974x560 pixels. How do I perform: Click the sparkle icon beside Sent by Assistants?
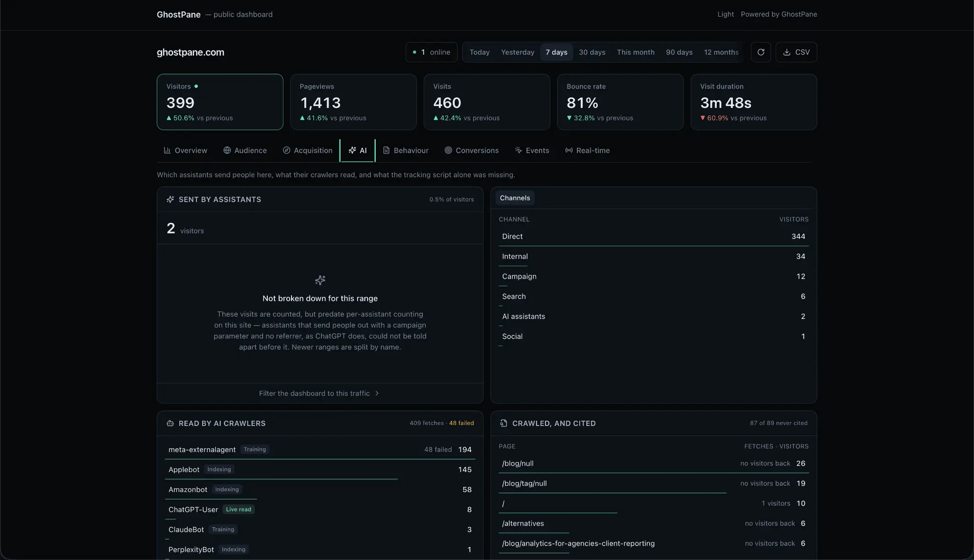(170, 200)
